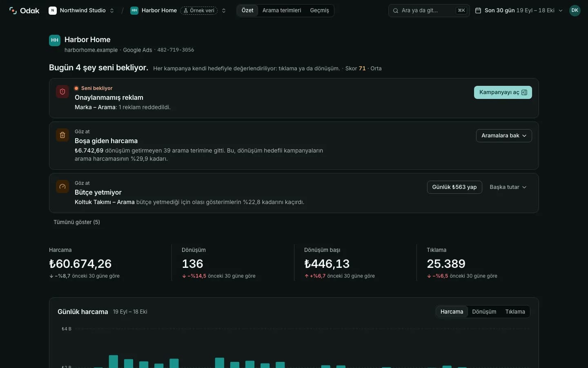Switch to the Arama terimleri tab

click(x=282, y=11)
